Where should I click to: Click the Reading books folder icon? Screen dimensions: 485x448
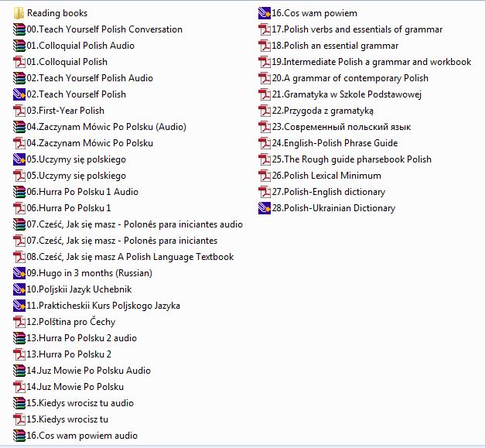[19, 13]
